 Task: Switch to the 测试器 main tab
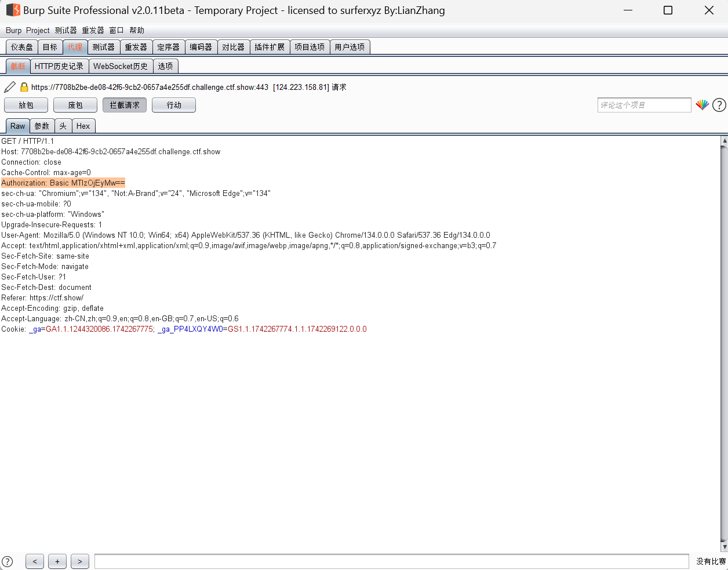[104, 47]
